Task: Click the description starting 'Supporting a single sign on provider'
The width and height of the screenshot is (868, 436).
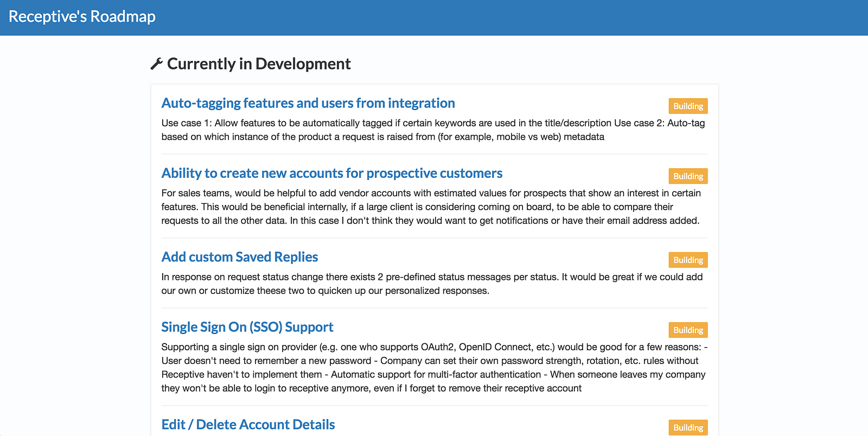Action: (435, 368)
